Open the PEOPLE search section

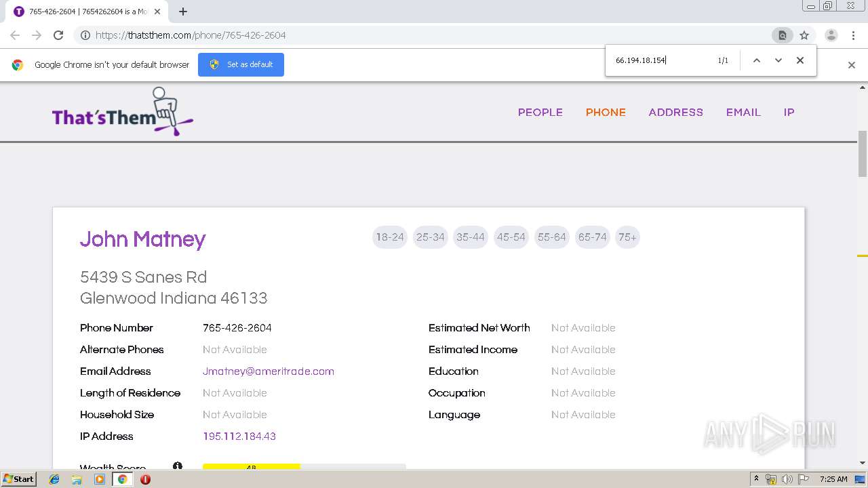[540, 113]
